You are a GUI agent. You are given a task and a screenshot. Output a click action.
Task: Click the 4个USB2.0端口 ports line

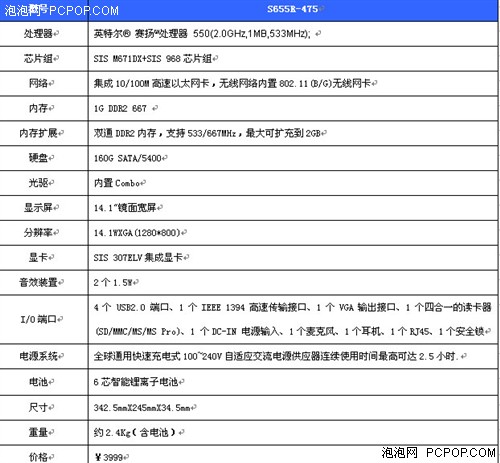tap(292, 307)
